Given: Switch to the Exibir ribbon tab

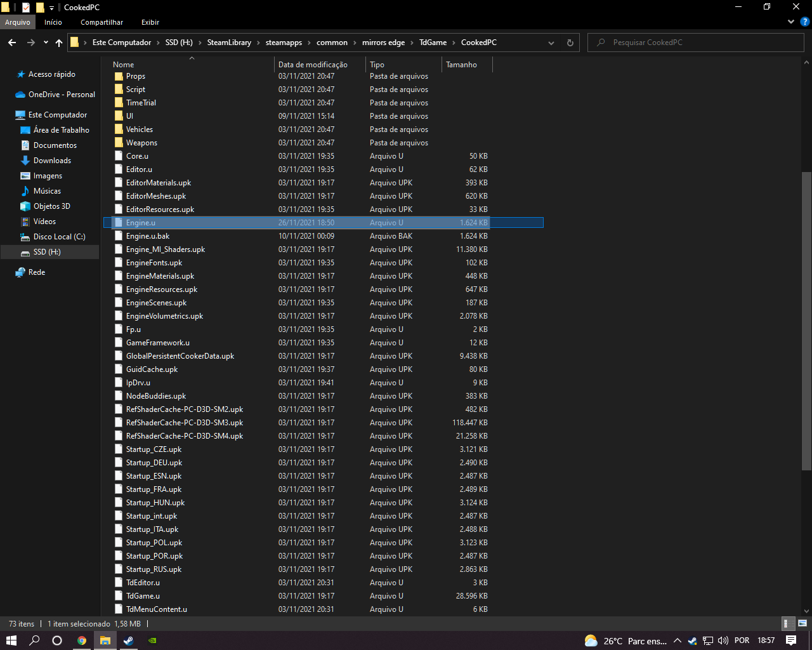Looking at the screenshot, I should click(150, 22).
